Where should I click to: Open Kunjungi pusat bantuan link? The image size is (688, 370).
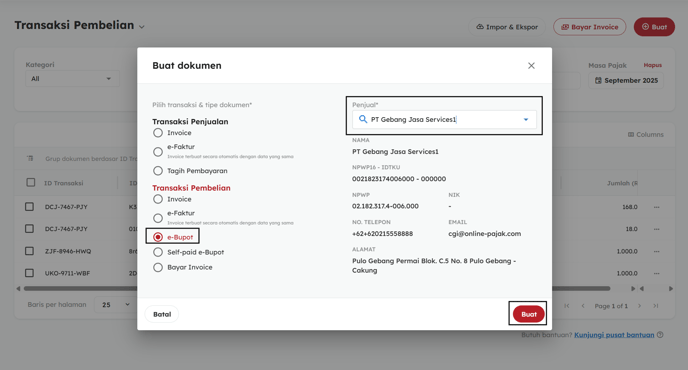614,335
